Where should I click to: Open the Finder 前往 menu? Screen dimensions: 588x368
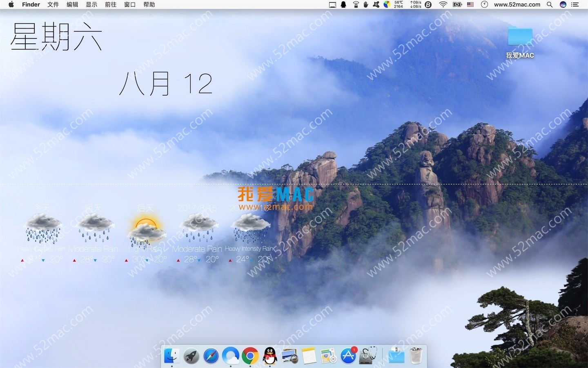[110, 4]
